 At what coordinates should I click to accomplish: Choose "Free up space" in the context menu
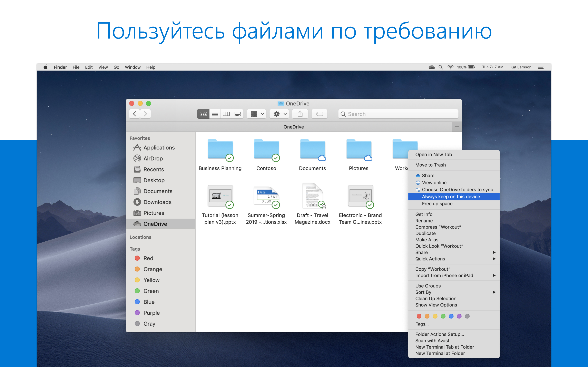(x=437, y=204)
